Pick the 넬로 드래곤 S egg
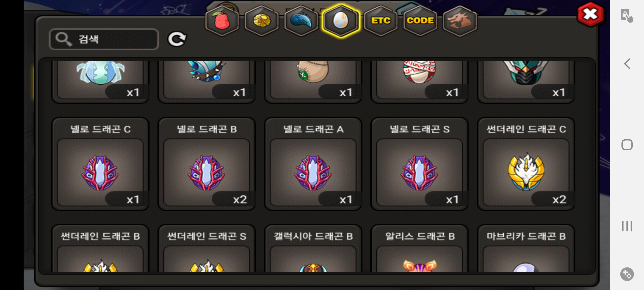 (420, 164)
